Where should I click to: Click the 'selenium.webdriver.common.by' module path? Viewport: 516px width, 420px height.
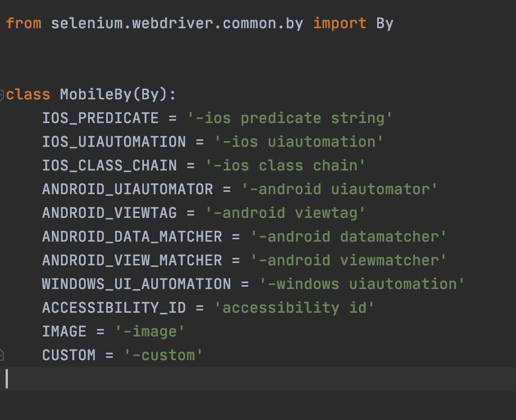177,24
